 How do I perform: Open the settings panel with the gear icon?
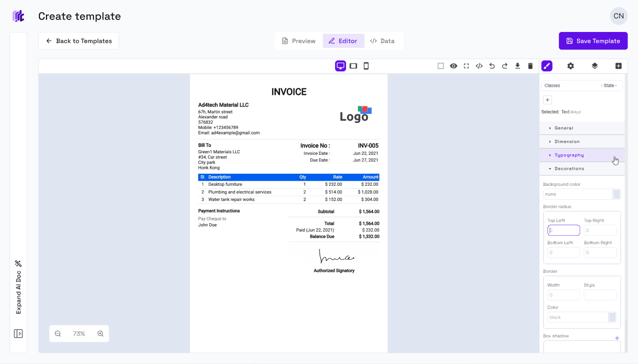click(x=570, y=65)
